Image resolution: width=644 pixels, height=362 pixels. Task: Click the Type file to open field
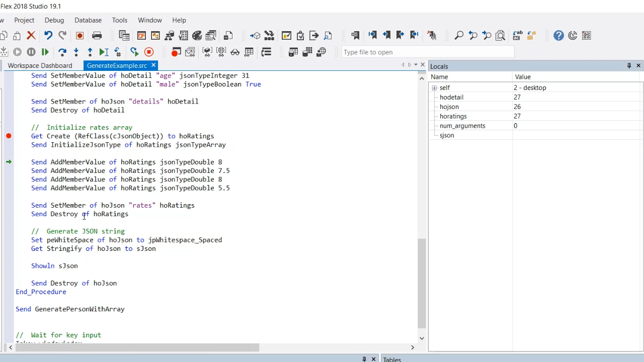[428, 52]
